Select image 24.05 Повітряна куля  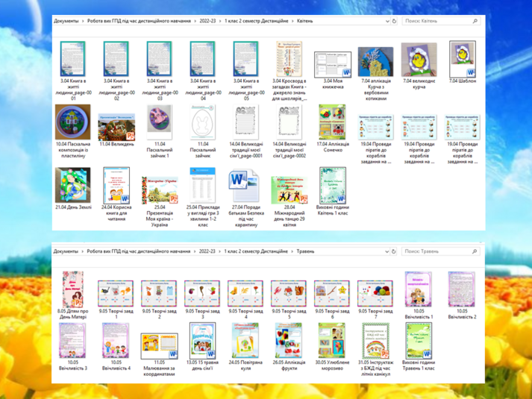(245, 347)
